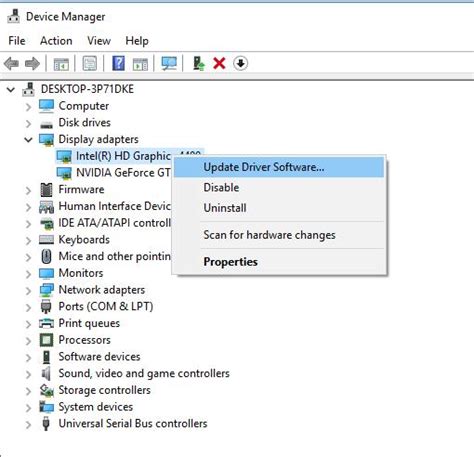Select the Processors tree label

(84, 340)
